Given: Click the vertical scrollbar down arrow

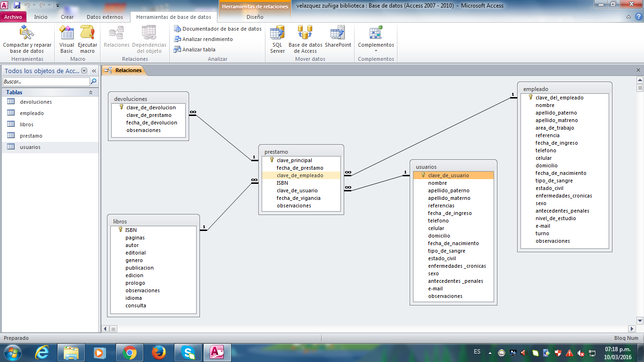Looking at the screenshot, I should point(640,321).
